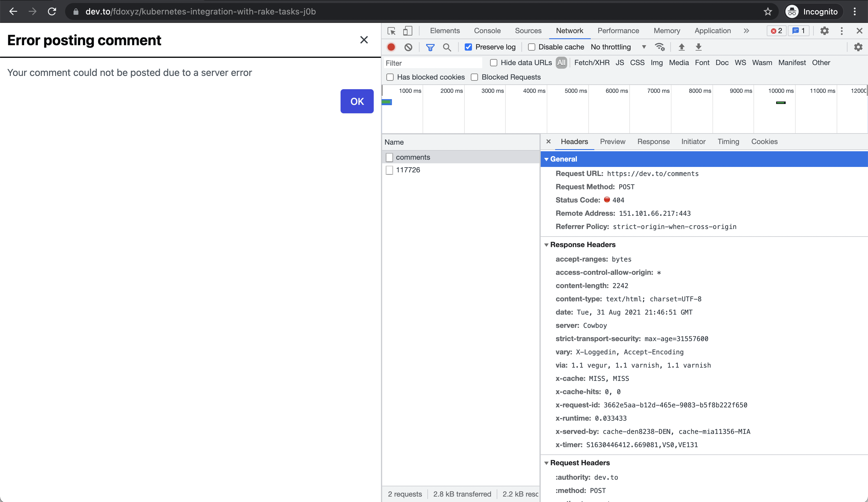Open the Preview tab for the request
The width and height of the screenshot is (868, 502).
tap(612, 142)
